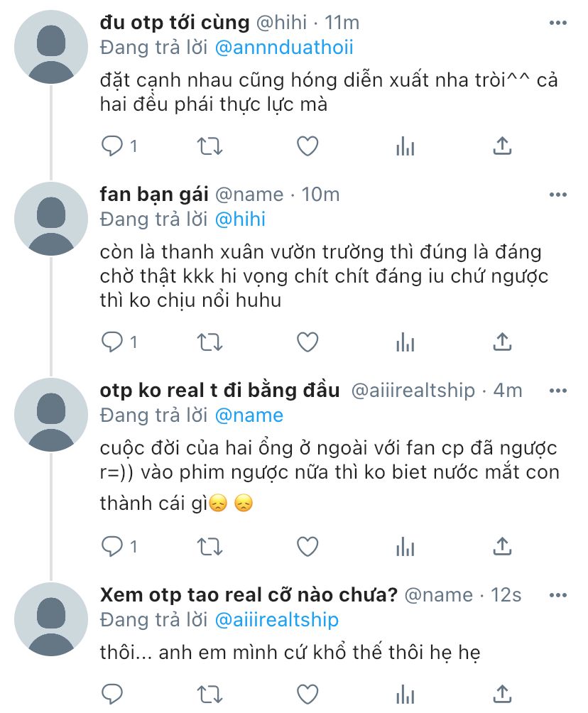Retweet the 'fan bạn gái' reply
This screenshot has height=713, width=588.
[x=209, y=342]
